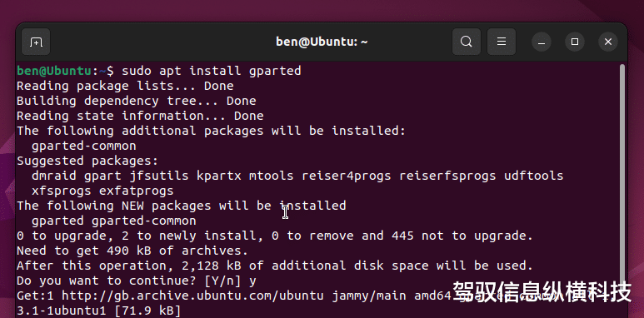
Task: Click the word 'udftools' in suggestions
Action: click(x=533, y=176)
